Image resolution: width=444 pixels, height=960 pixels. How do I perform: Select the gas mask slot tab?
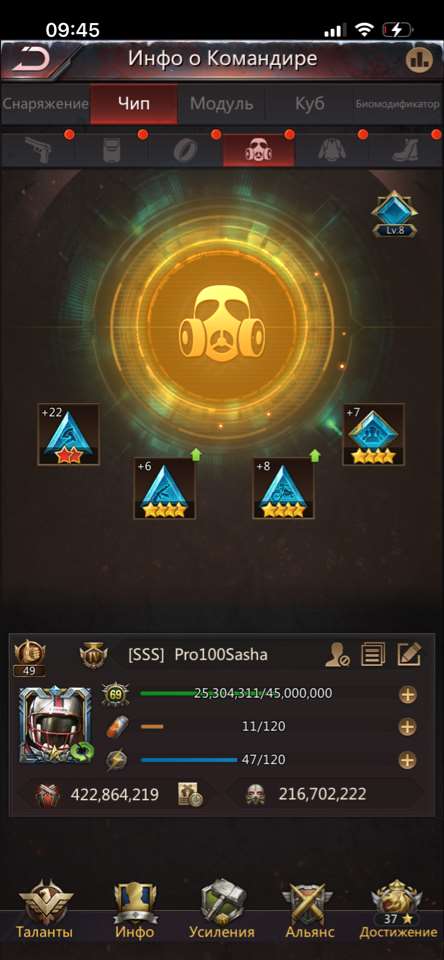click(258, 149)
